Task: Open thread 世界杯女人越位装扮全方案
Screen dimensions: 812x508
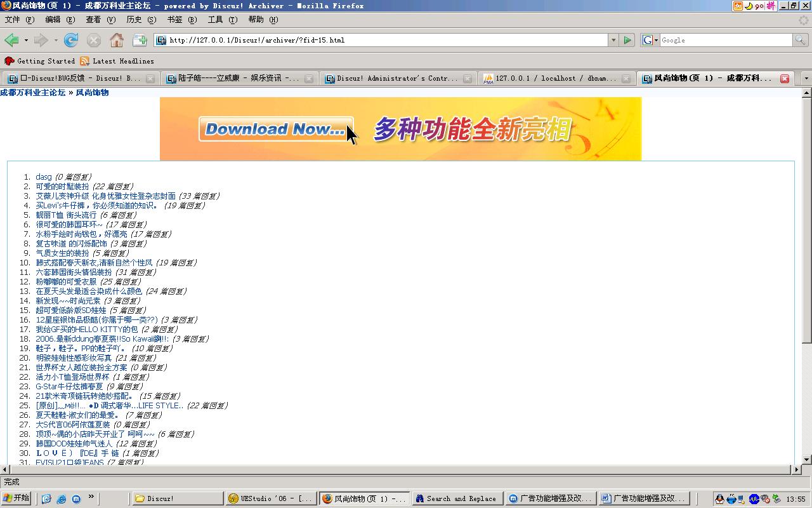Action: click(x=81, y=368)
